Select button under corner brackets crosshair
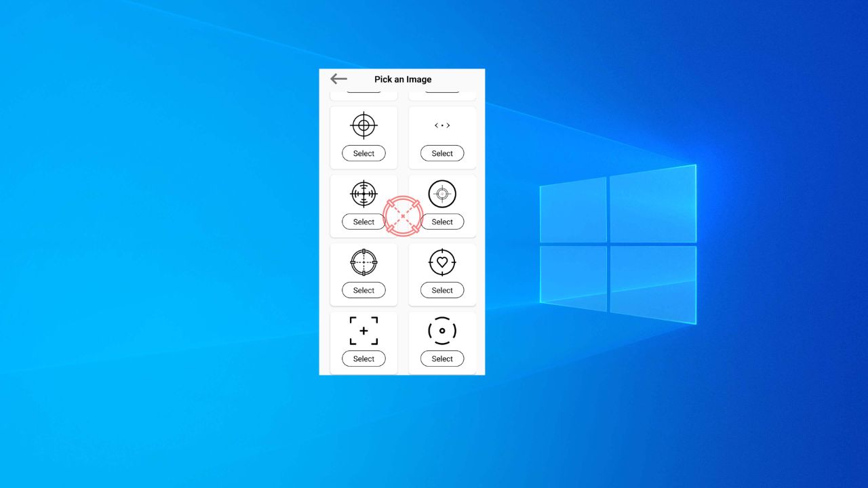Image resolution: width=868 pixels, height=488 pixels. [x=363, y=359]
